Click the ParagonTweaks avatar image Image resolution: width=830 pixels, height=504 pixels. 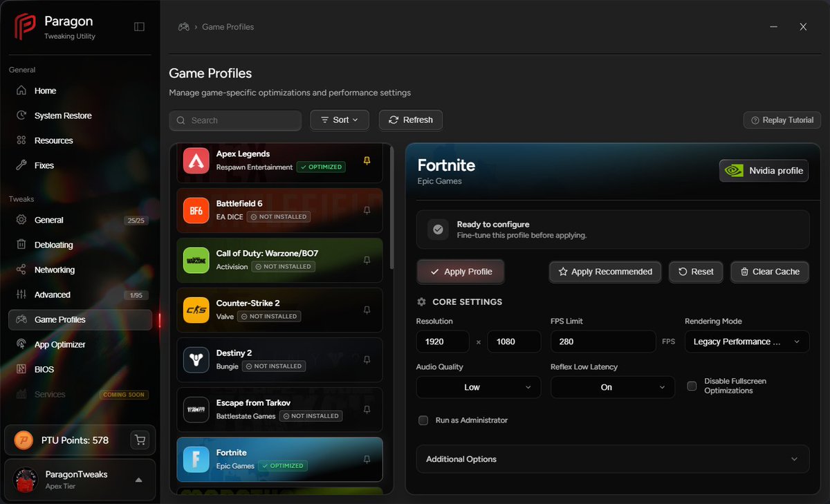pyautogui.click(x=26, y=480)
